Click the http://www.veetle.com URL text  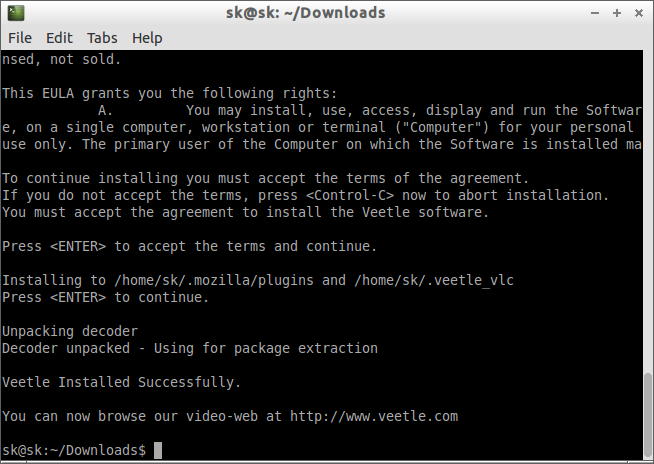coord(374,416)
